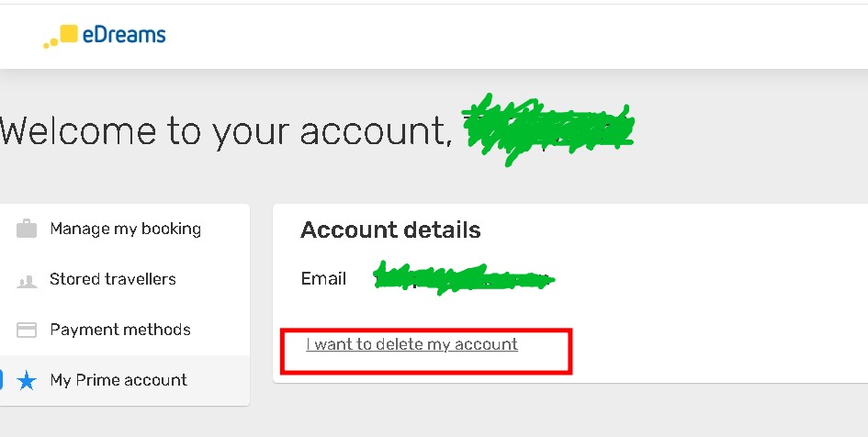Select My Prime account menu item
This screenshot has width=868, height=437.
(x=118, y=380)
